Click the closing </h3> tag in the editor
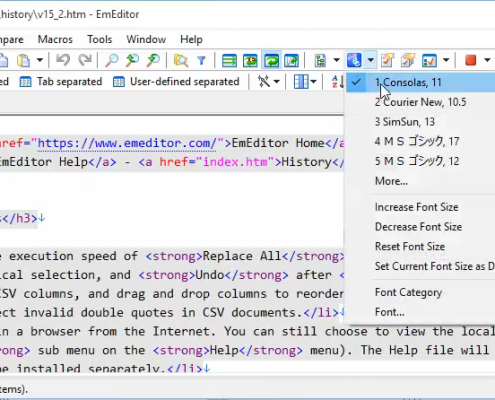This screenshot has height=400, width=495. click(x=19, y=219)
